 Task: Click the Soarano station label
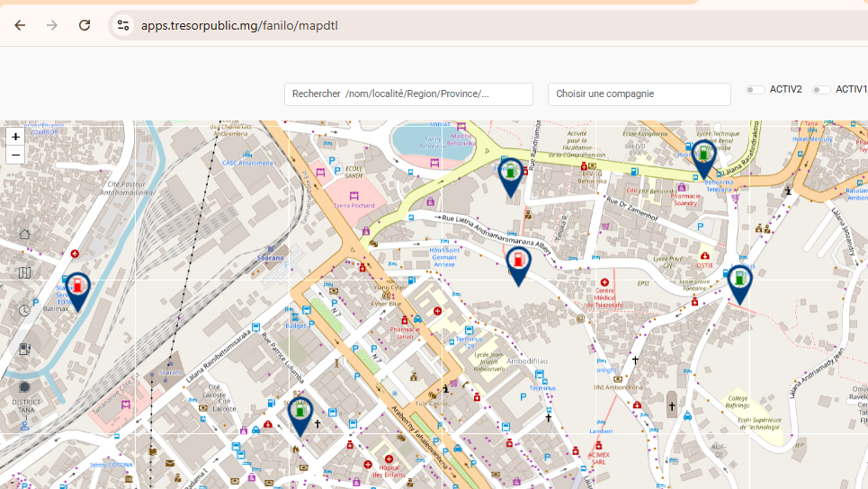point(270,258)
